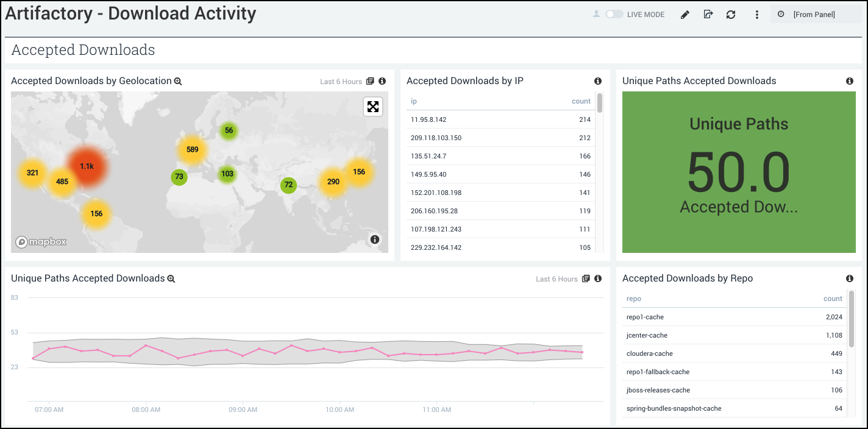Click the red 1.1k map cluster
The width and height of the screenshot is (868, 429).
tap(87, 166)
